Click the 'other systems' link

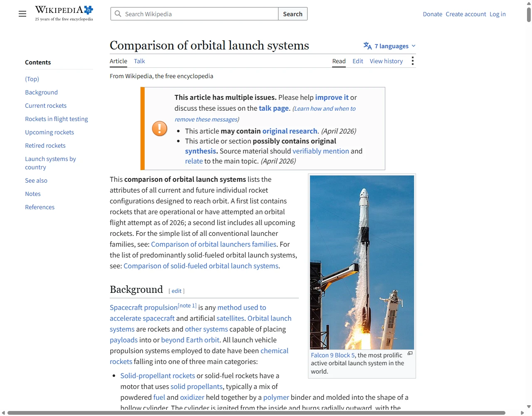pyautogui.click(x=207, y=329)
